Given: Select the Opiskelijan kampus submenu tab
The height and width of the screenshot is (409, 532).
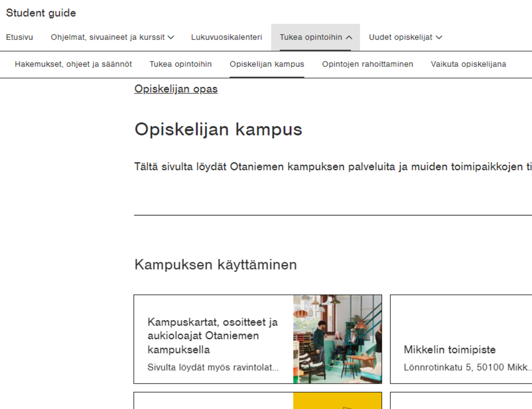Looking at the screenshot, I should pyautogui.click(x=267, y=64).
